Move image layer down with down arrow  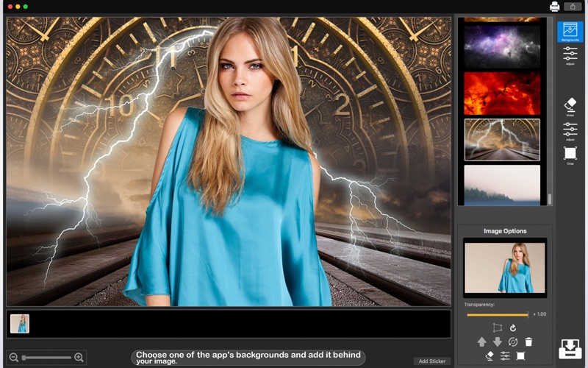click(x=498, y=342)
